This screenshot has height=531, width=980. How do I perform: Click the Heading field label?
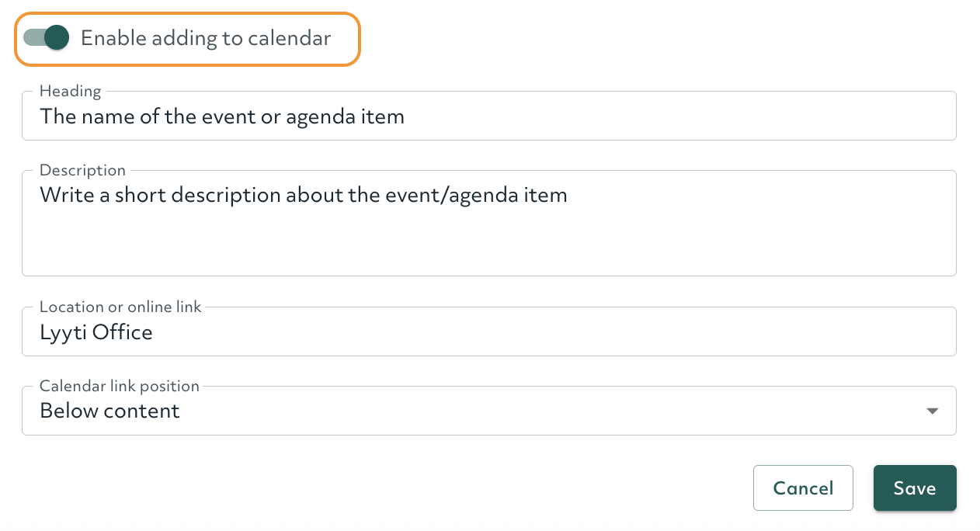point(70,91)
